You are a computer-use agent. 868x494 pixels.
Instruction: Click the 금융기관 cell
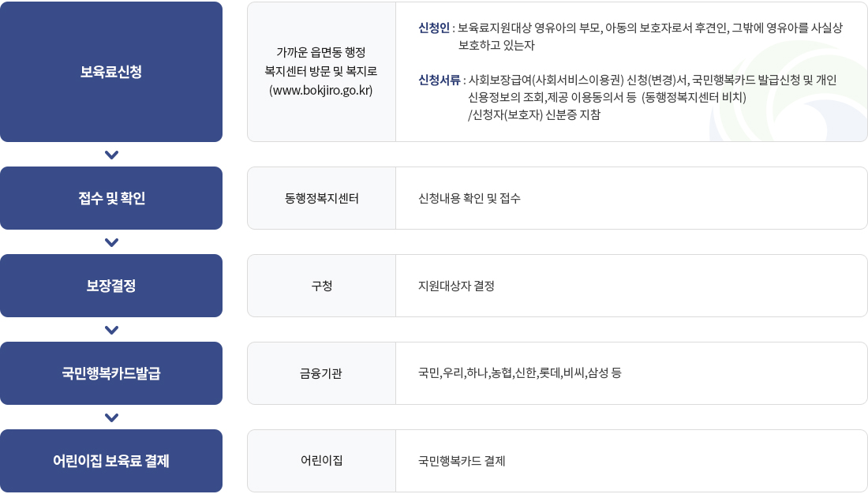tap(322, 373)
